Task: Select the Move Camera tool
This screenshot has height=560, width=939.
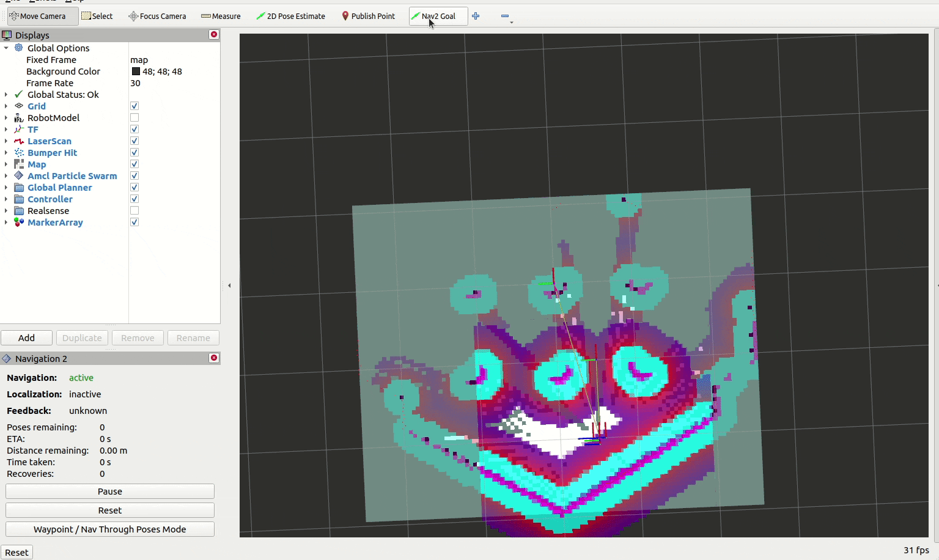Action: click(x=38, y=17)
